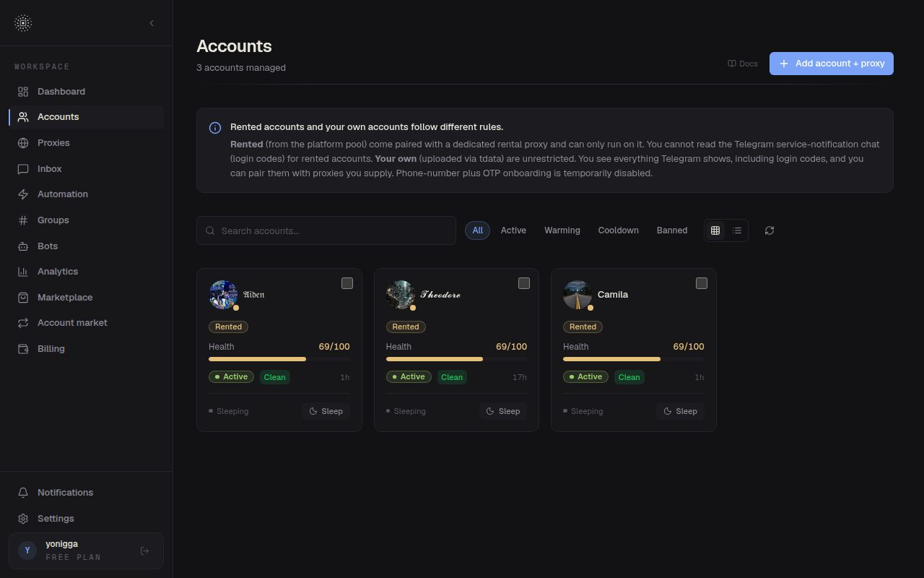Screen dimensions: 924x578
Task: Click the Automation lightning bolt icon
Action: pyautogui.click(x=23, y=194)
